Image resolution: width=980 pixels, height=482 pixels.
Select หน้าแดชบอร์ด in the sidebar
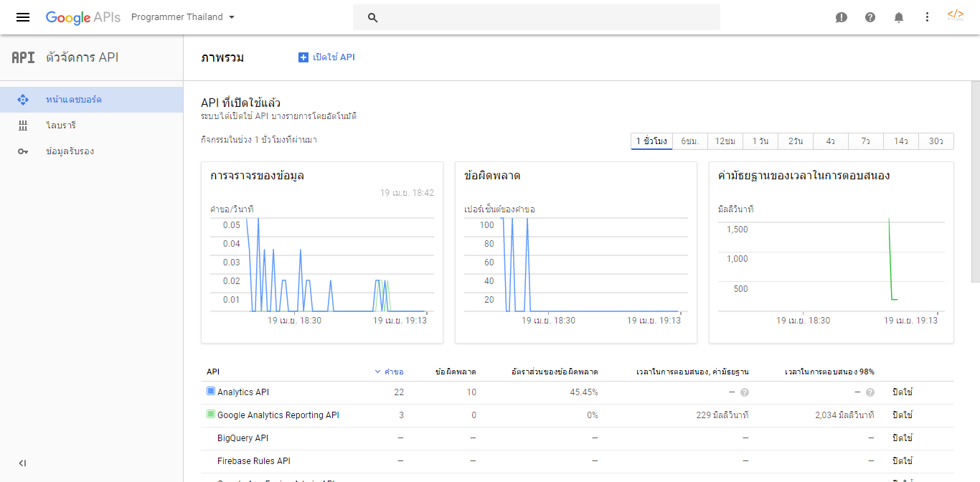click(x=92, y=100)
